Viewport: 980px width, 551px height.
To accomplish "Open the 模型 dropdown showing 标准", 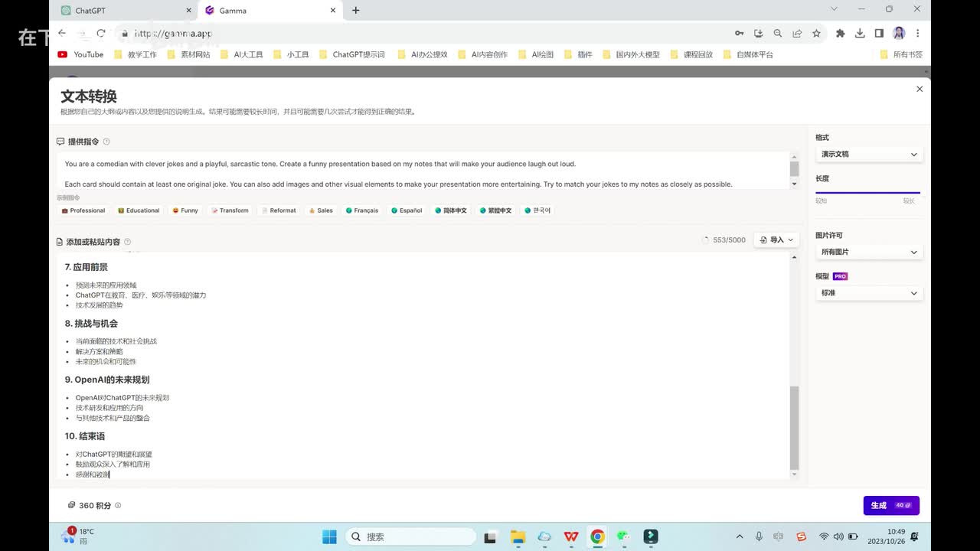I will coord(868,293).
